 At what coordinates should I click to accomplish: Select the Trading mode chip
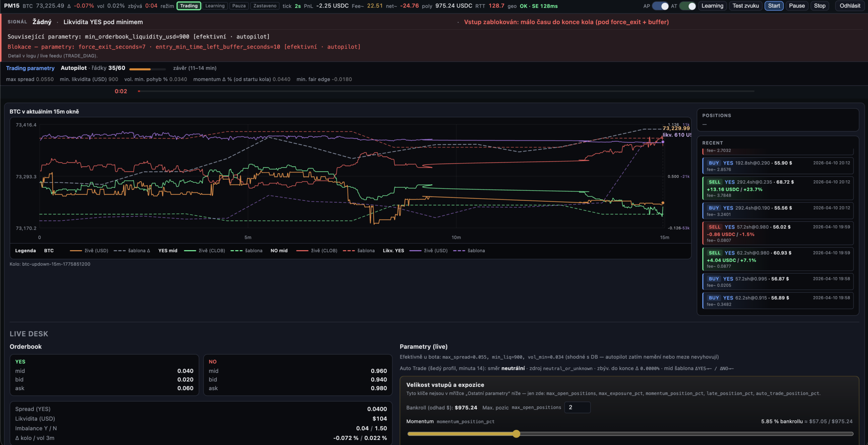[189, 6]
